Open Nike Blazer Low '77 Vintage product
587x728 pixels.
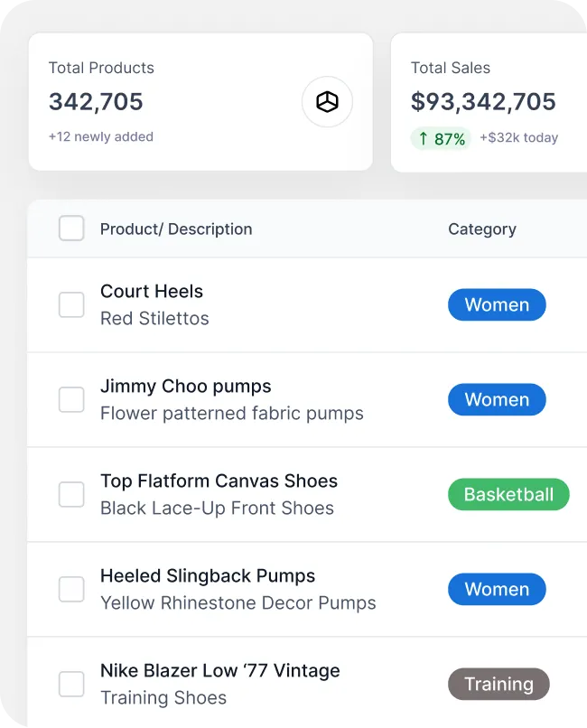tap(220, 671)
